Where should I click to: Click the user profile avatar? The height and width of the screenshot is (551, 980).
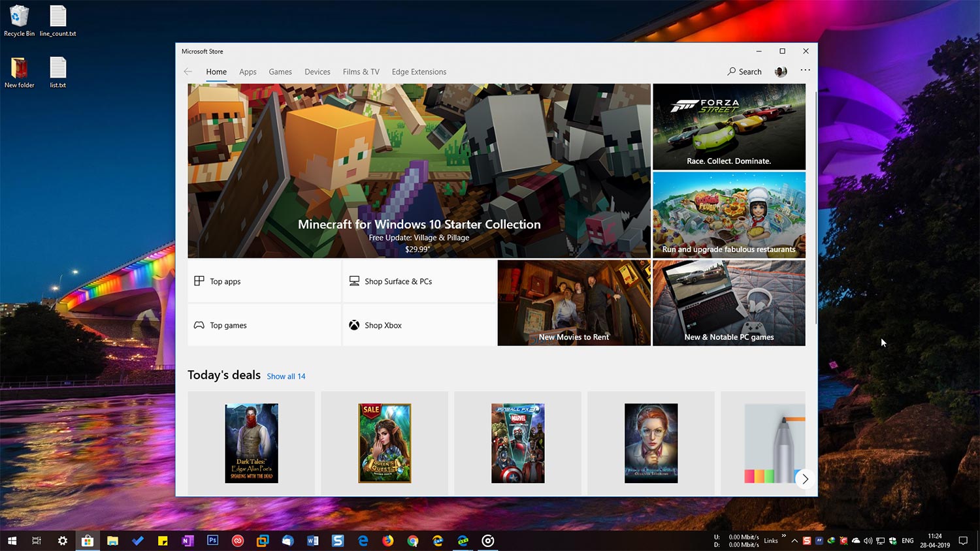pos(780,71)
